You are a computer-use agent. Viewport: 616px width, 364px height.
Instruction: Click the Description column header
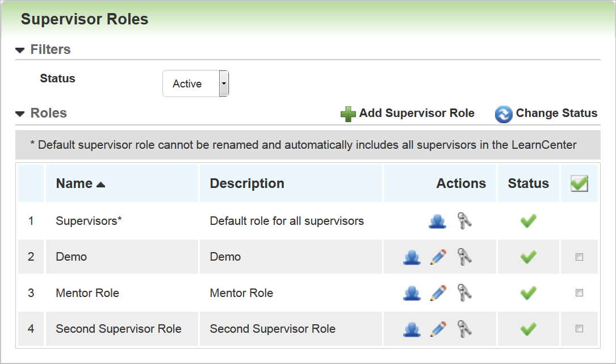[247, 183]
